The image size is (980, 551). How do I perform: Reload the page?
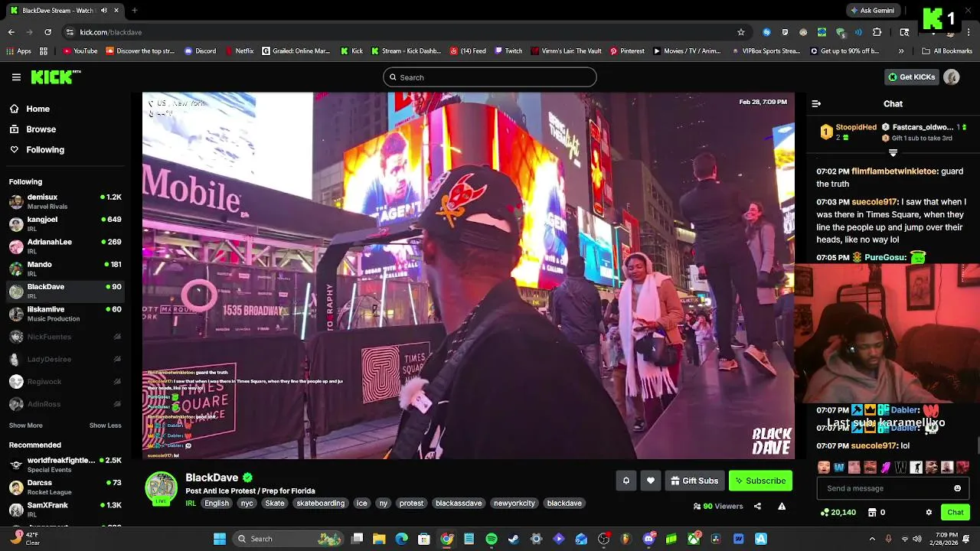47,32
